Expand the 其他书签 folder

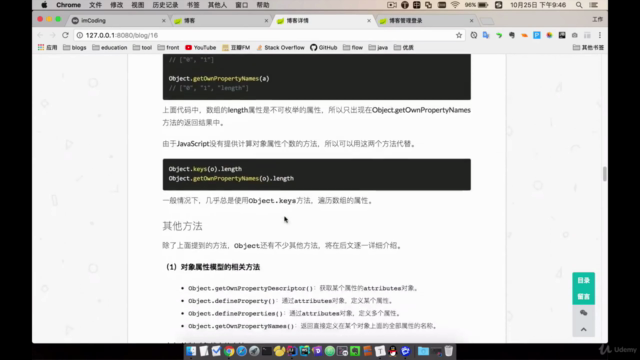point(588,47)
